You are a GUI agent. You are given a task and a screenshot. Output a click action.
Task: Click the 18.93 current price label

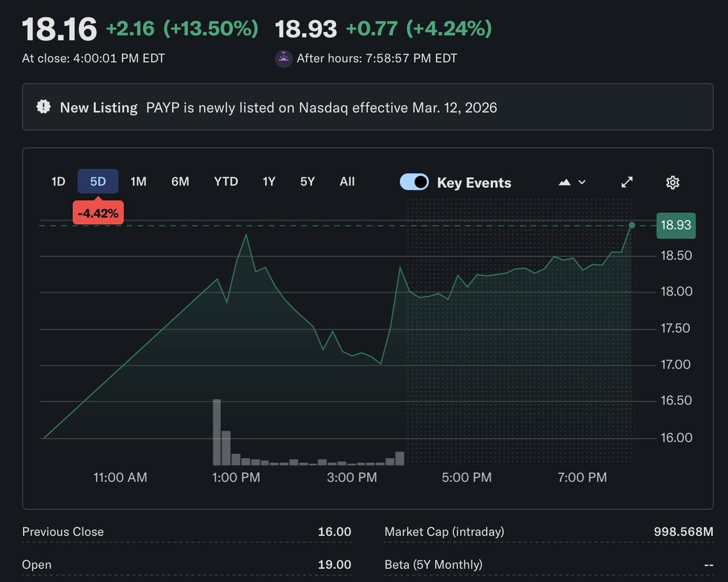[x=676, y=226]
